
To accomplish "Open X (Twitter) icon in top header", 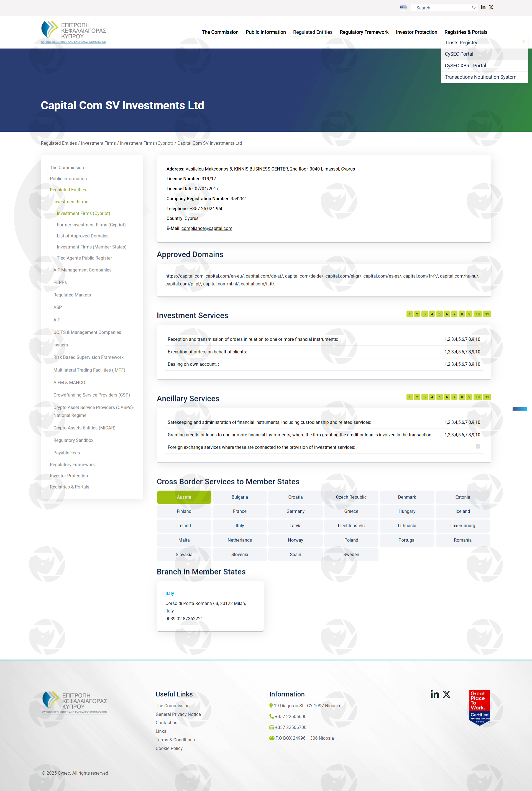I will pos(491,7).
